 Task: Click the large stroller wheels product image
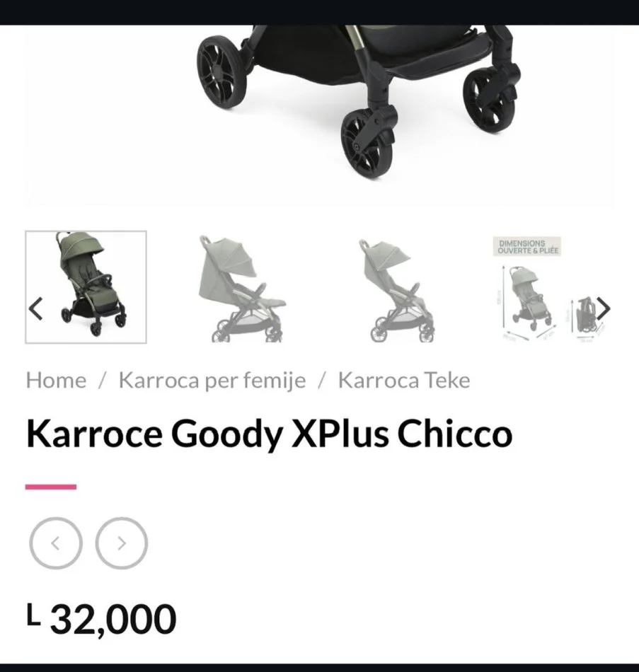tap(320, 115)
